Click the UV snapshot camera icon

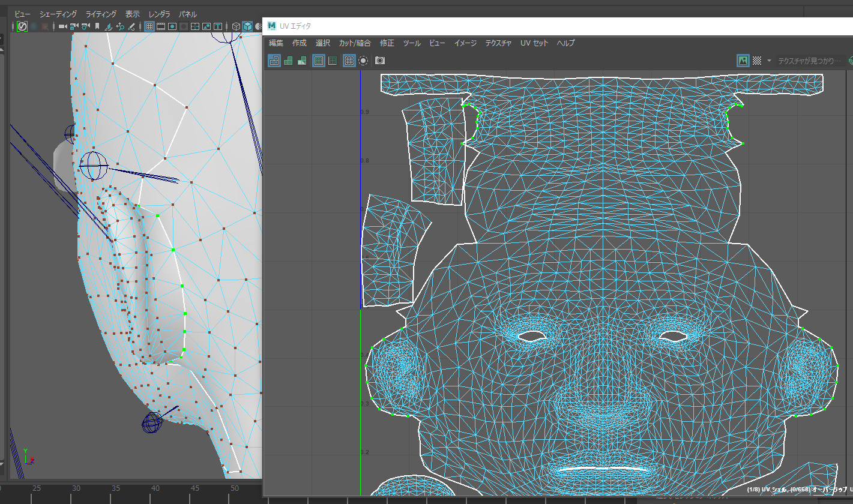(379, 61)
